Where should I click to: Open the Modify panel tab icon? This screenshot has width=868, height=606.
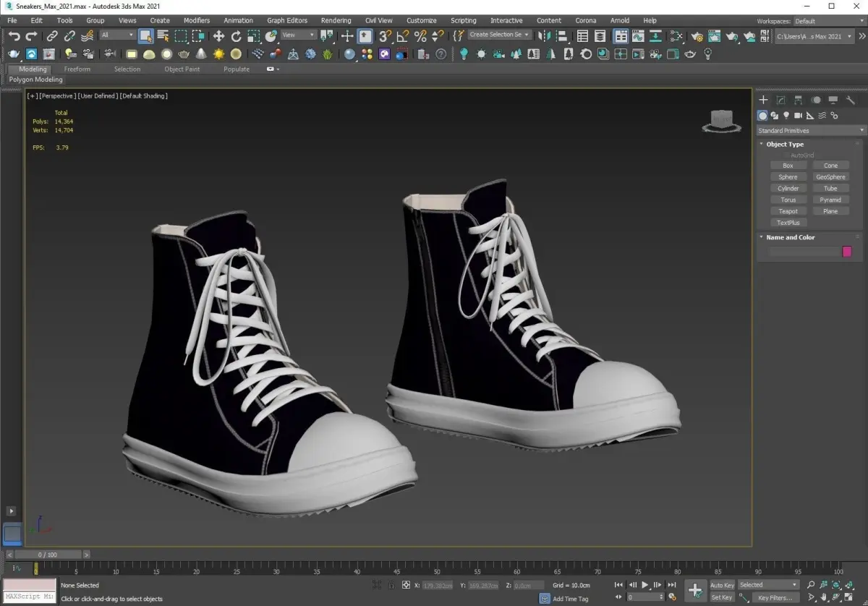(780, 100)
